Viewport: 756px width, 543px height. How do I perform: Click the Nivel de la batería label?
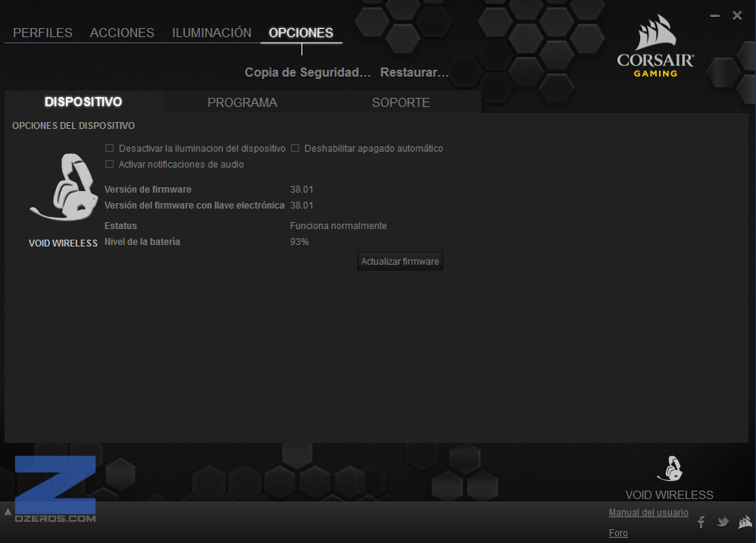click(143, 242)
